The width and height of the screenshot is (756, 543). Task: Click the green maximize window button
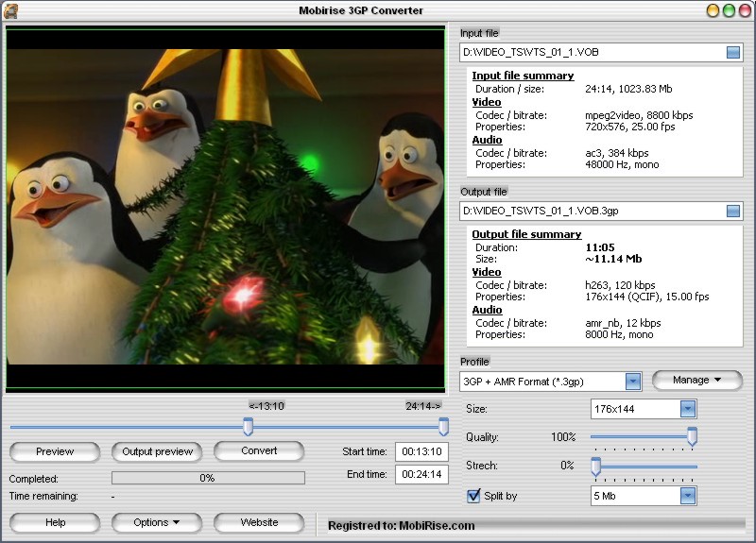pos(729,10)
